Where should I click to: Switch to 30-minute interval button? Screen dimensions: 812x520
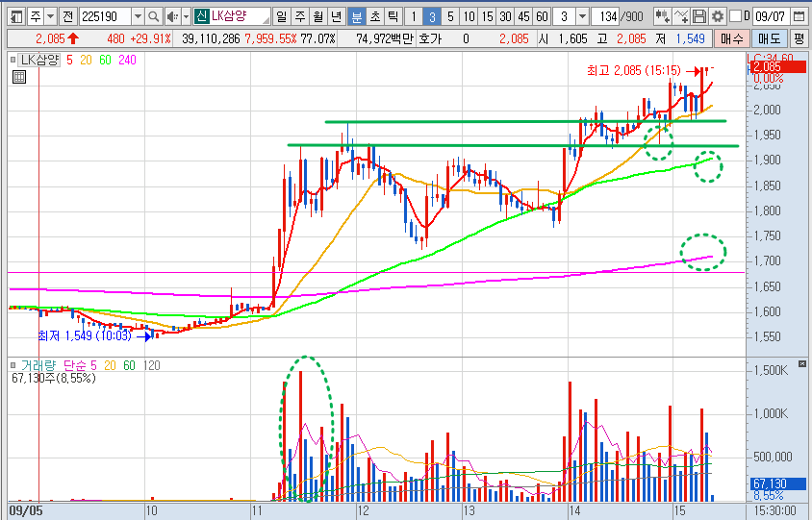pyautogui.click(x=505, y=17)
